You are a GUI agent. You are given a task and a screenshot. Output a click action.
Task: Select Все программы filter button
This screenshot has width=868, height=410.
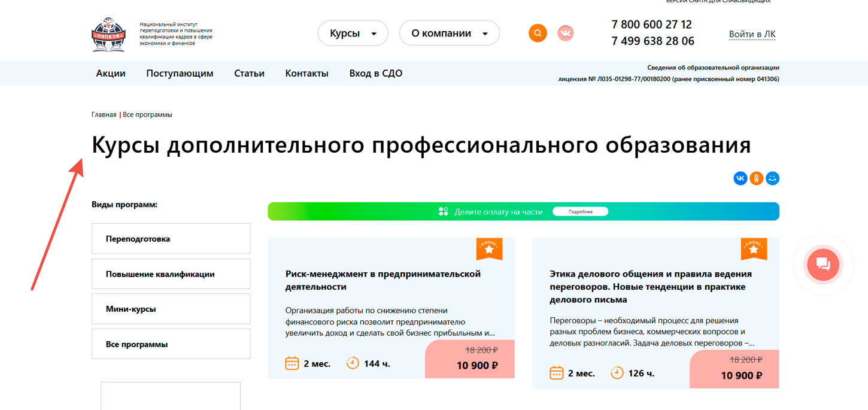[x=171, y=344]
